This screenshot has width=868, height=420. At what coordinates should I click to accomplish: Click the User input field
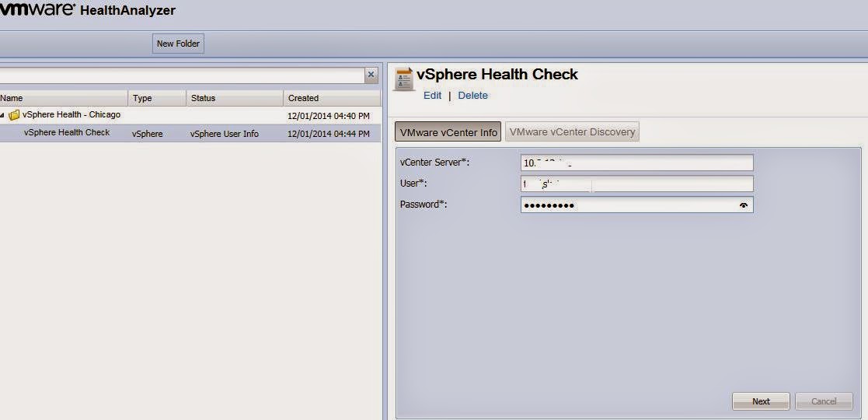(x=636, y=184)
